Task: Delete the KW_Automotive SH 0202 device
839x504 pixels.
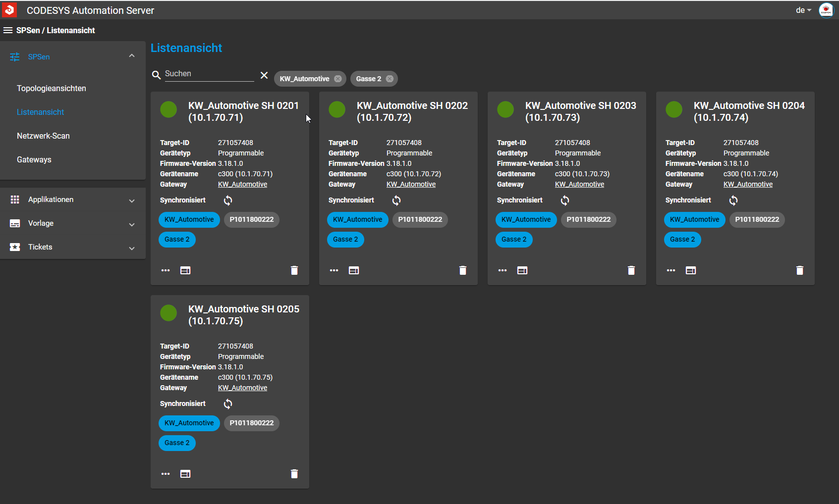Action: pos(462,270)
